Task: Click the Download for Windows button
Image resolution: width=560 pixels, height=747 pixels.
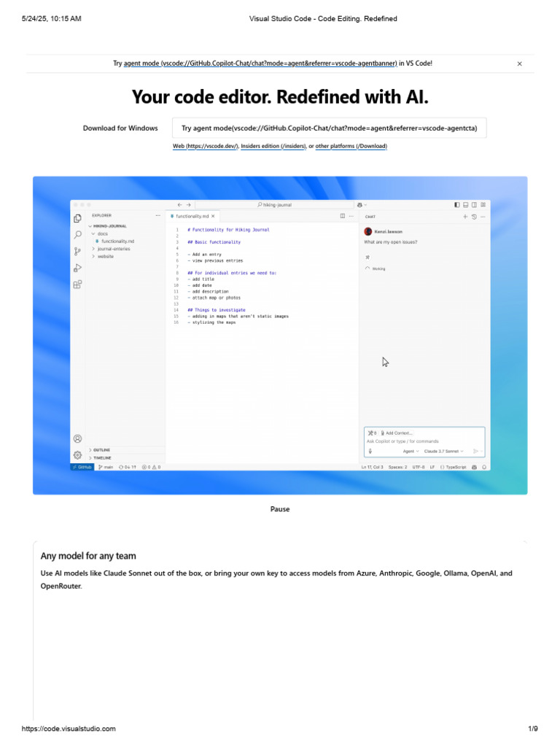Action: pyautogui.click(x=120, y=128)
